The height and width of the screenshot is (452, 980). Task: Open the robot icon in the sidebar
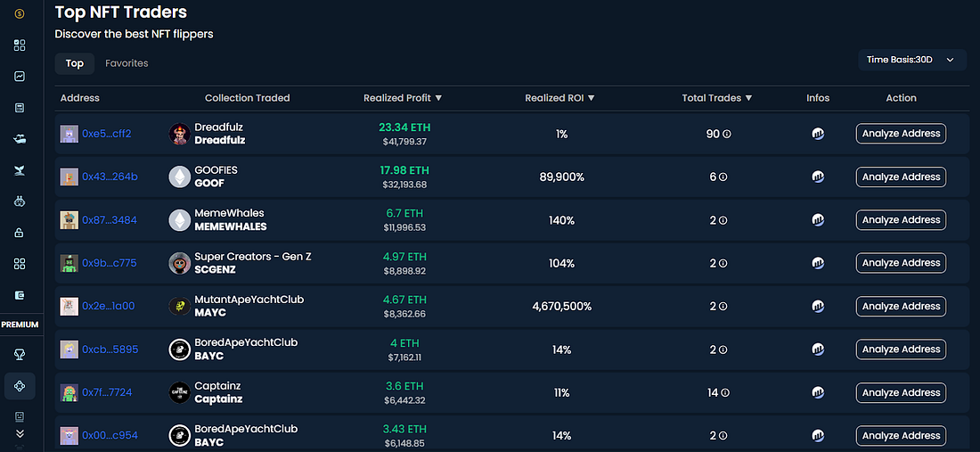click(x=20, y=201)
